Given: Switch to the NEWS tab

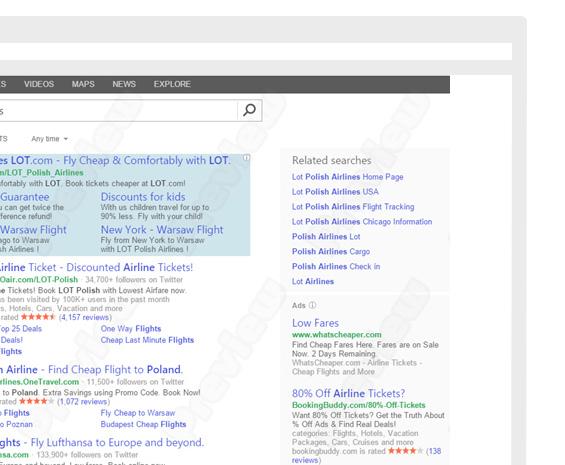Looking at the screenshot, I should (124, 84).
